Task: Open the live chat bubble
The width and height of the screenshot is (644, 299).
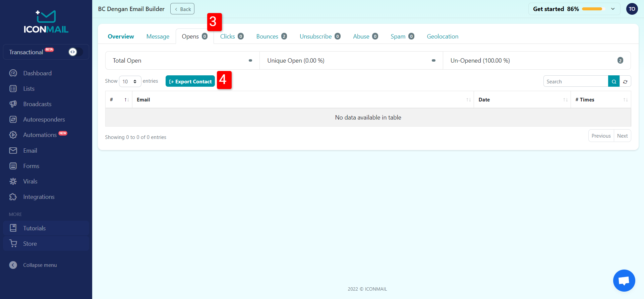Action: (x=624, y=281)
